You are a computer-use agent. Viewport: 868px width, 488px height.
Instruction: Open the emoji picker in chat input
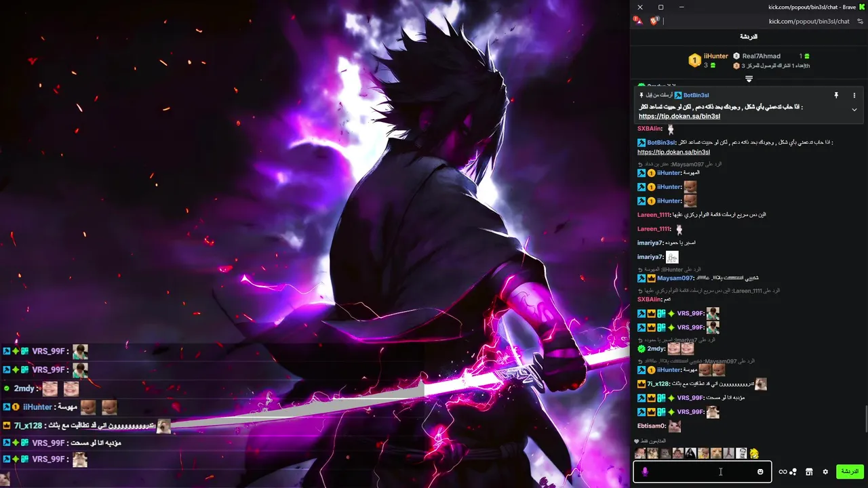point(760,472)
